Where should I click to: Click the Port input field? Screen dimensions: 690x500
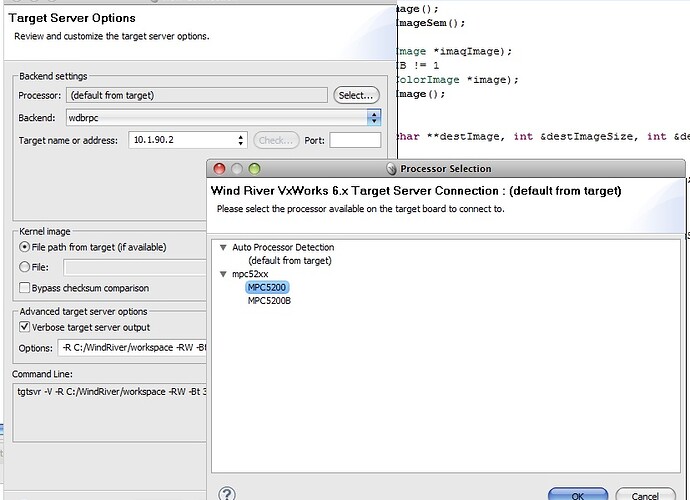click(x=355, y=140)
